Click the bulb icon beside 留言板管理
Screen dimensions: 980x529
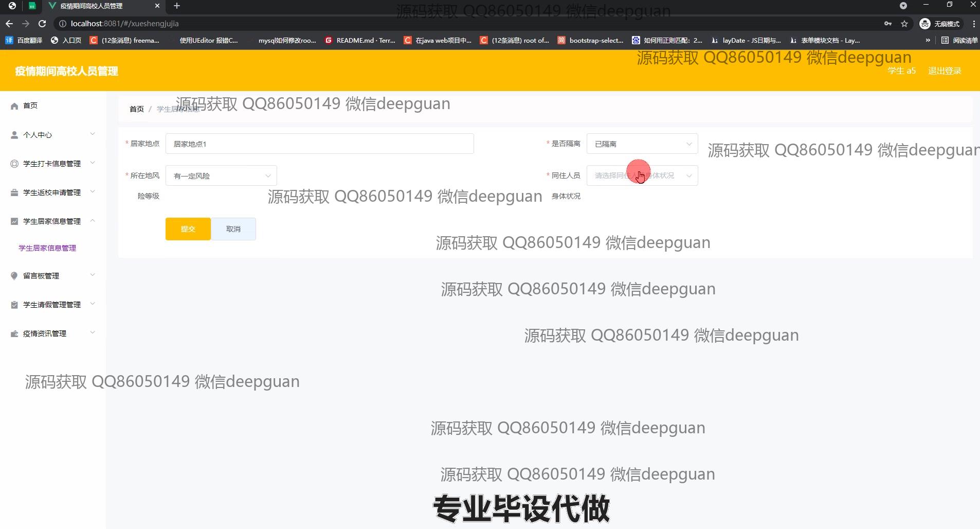pos(14,276)
